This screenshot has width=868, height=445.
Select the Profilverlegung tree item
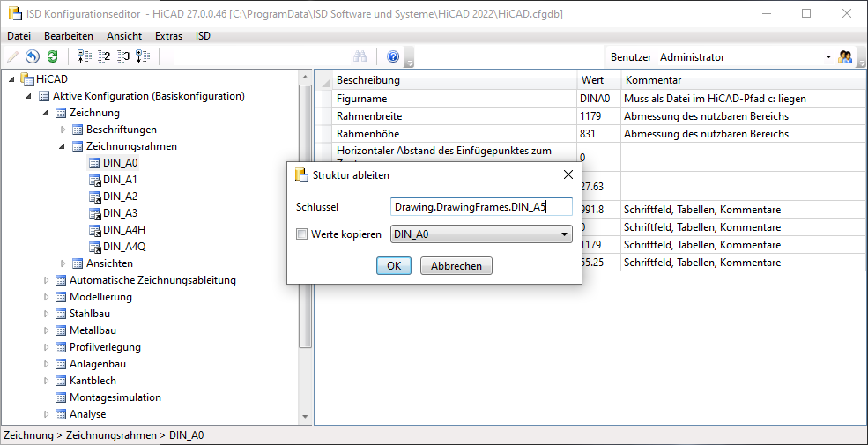(x=105, y=347)
